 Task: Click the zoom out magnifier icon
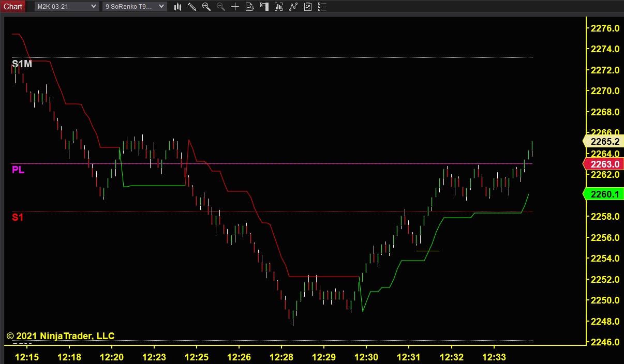[221, 6]
